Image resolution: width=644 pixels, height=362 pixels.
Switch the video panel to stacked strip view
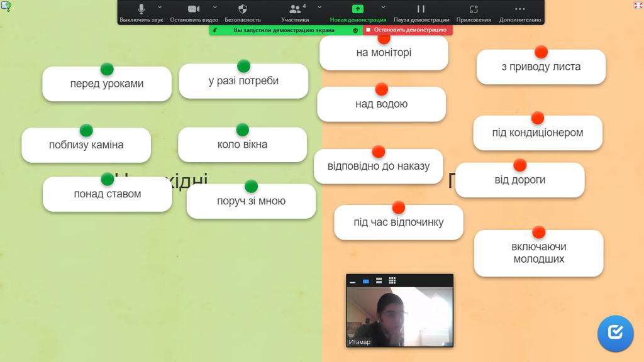pyautogui.click(x=379, y=281)
